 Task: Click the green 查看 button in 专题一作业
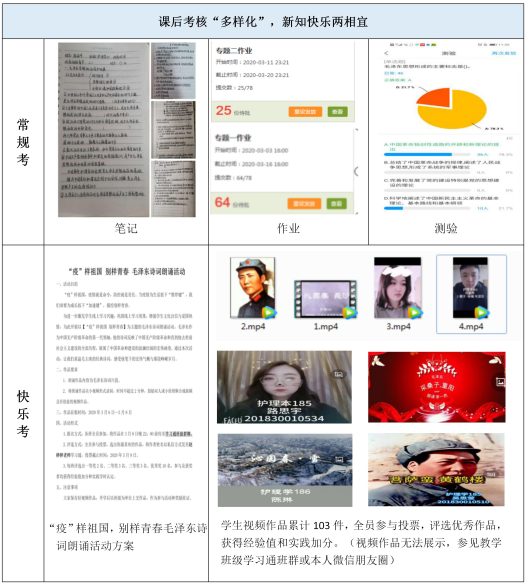(336, 204)
